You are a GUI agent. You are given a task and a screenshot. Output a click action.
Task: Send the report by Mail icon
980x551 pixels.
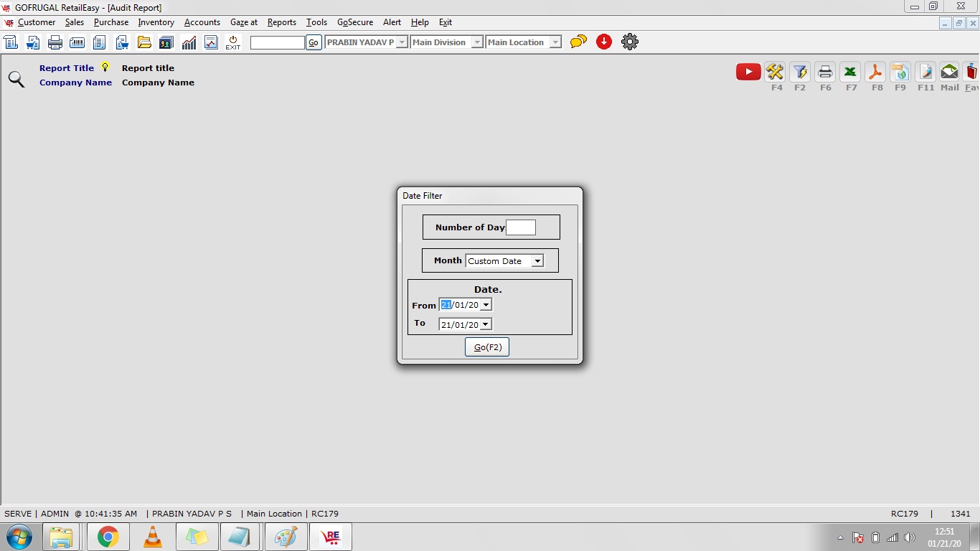(949, 72)
